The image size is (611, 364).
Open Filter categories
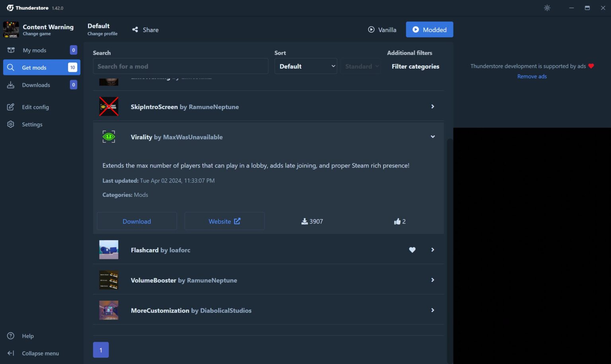[415, 66]
